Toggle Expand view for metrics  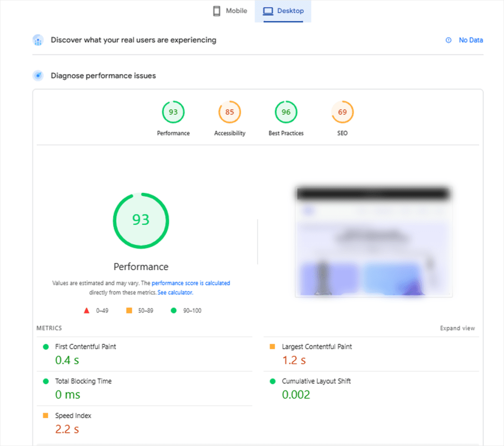[457, 328]
